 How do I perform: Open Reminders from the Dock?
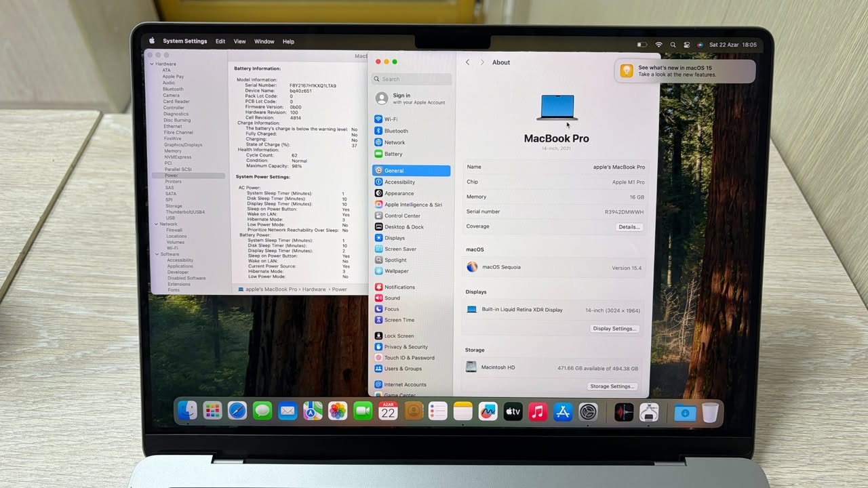[438, 410]
